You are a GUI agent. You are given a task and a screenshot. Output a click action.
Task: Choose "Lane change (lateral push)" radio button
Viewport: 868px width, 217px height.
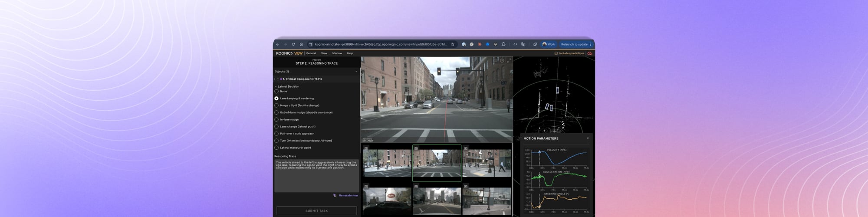pos(276,127)
